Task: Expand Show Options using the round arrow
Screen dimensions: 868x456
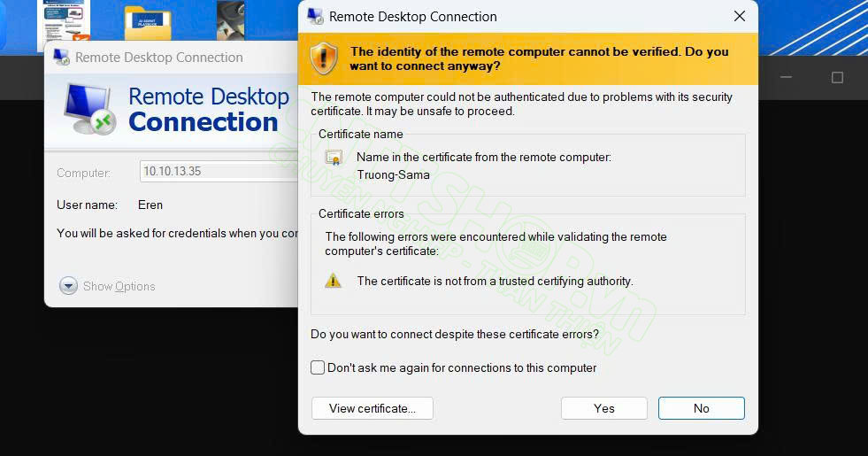Action: coord(68,286)
